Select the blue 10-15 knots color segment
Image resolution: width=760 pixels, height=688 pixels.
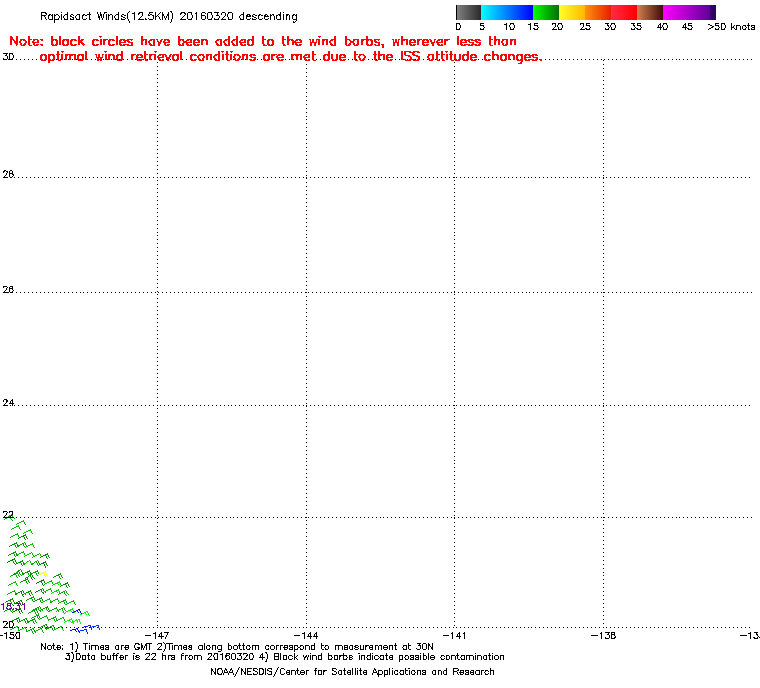click(520, 12)
